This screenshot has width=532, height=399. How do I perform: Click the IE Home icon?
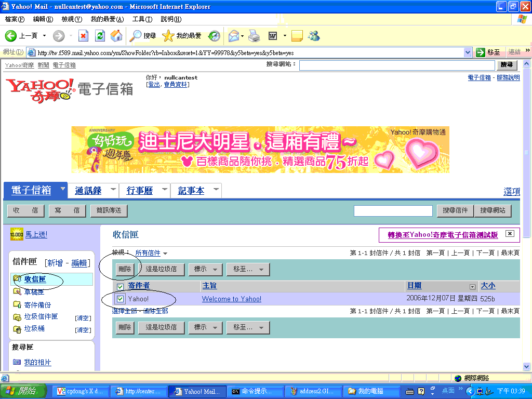(x=116, y=36)
